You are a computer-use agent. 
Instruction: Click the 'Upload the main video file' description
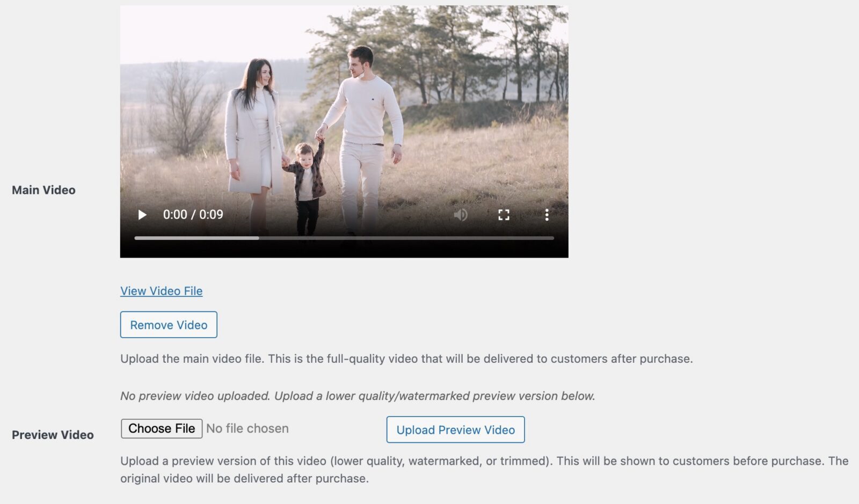click(x=406, y=359)
